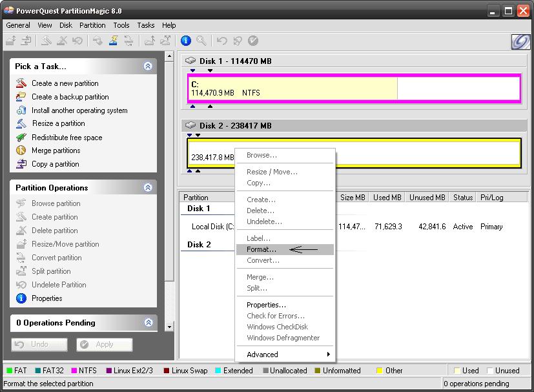Open the Tools menu

click(x=121, y=25)
